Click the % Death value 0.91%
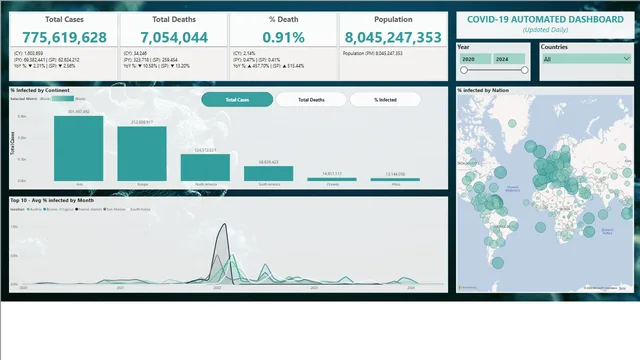640x360 pixels. pyautogui.click(x=283, y=38)
